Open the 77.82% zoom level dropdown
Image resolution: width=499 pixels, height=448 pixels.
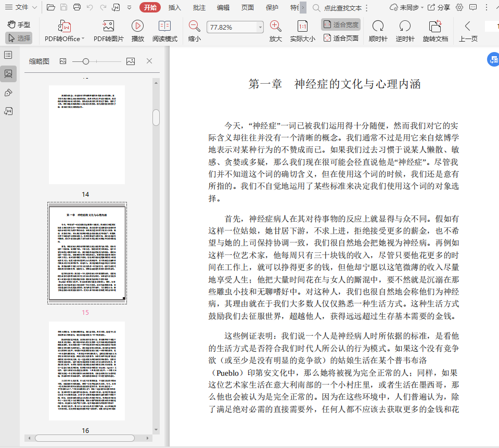point(260,27)
